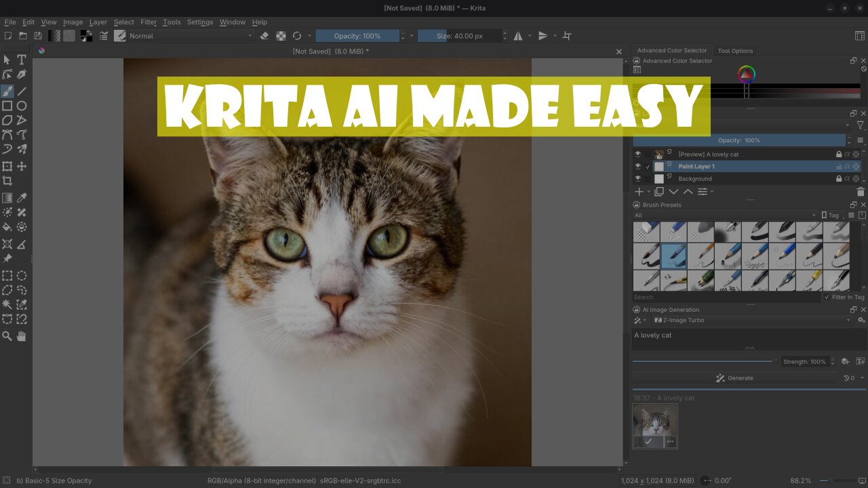The width and height of the screenshot is (868, 488).
Task: Click the Generate button
Action: pyautogui.click(x=734, y=378)
